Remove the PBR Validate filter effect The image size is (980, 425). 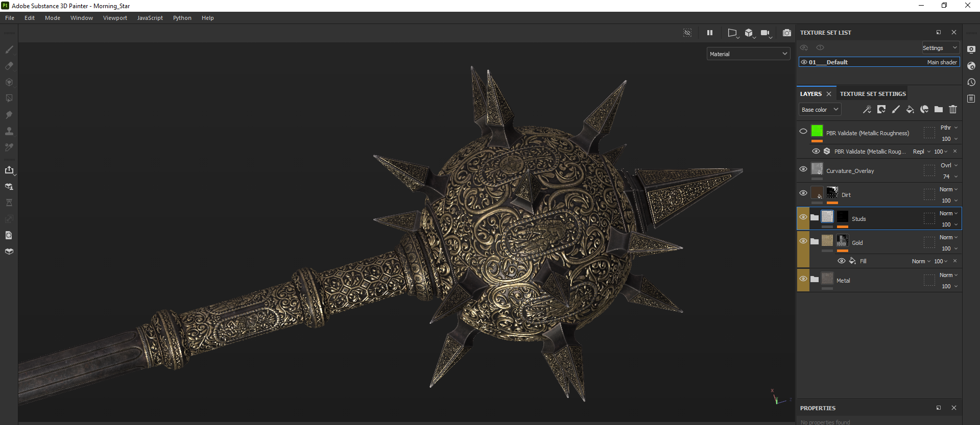tap(955, 151)
